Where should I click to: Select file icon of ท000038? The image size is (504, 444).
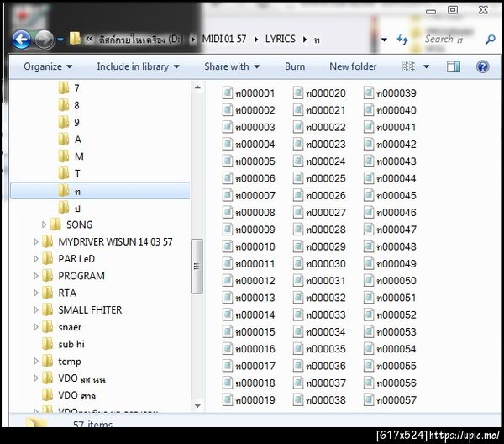pos(298,399)
